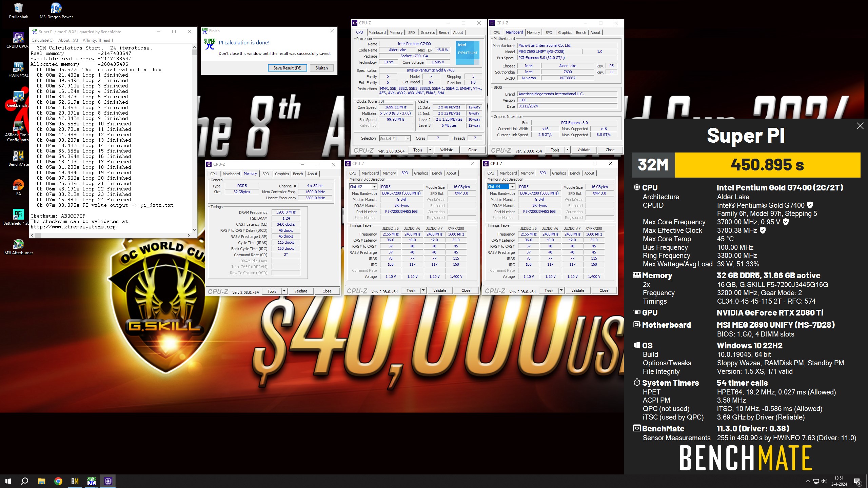Open MSI Afterburner desktop shortcut

click(x=18, y=246)
